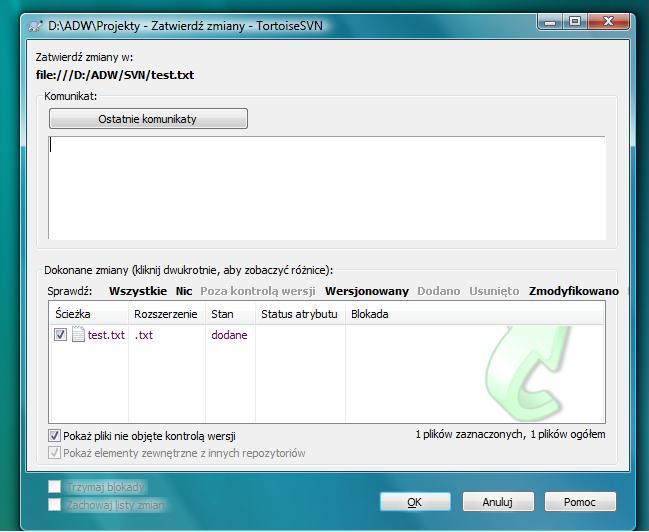
Task: Click the test.txt file icon
Action: (x=78, y=334)
